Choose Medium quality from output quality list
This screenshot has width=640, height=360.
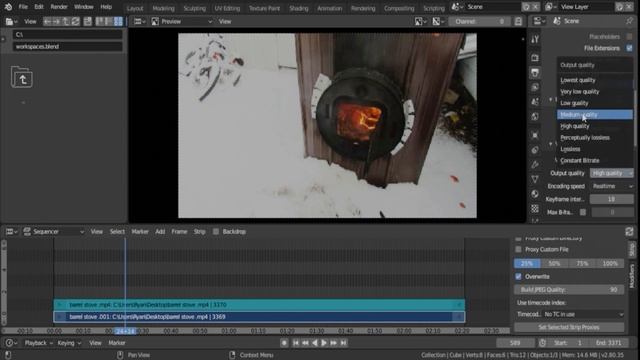click(595, 115)
